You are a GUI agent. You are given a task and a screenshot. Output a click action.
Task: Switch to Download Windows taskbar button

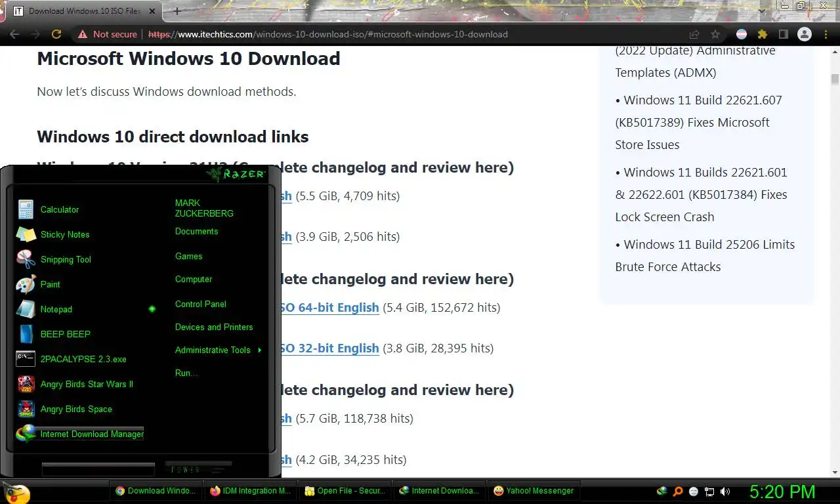(x=156, y=491)
